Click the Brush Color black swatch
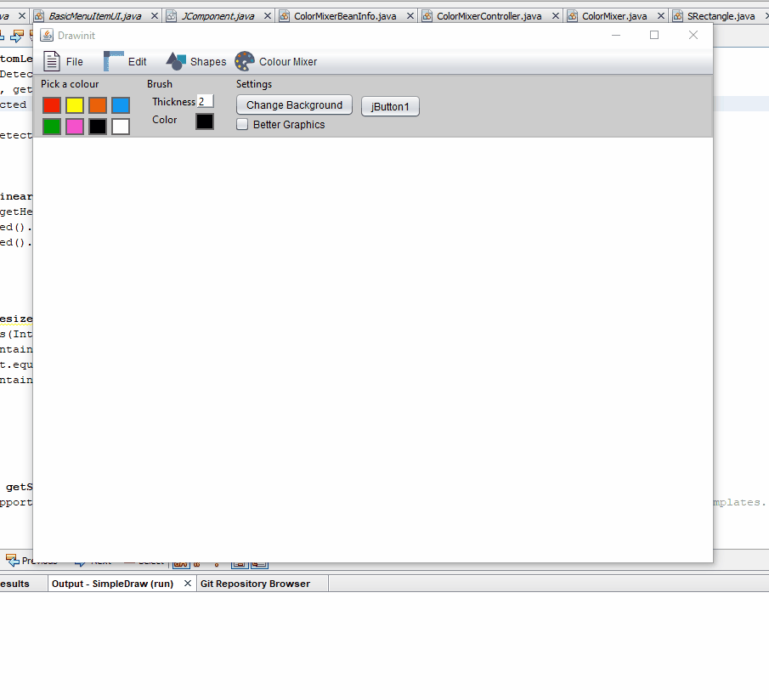Image resolution: width=769 pixels, height=700 pixels. pos(205,121)
